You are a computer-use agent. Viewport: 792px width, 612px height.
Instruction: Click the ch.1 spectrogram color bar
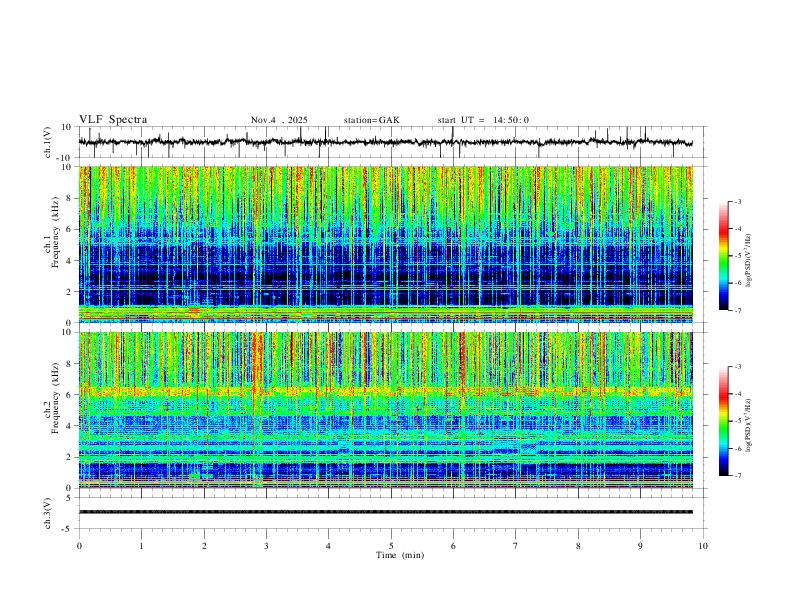pos(724,256)
